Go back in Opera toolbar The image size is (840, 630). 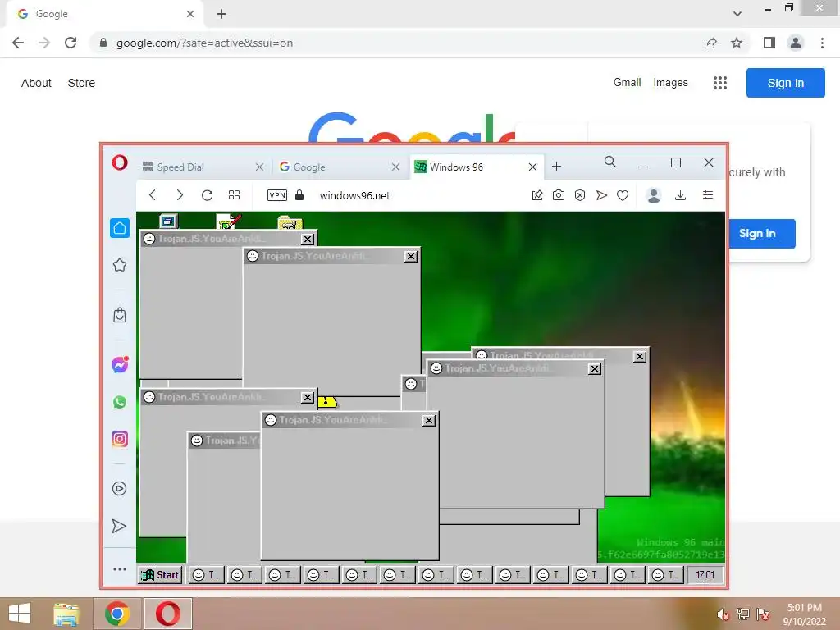pos(153,195)
